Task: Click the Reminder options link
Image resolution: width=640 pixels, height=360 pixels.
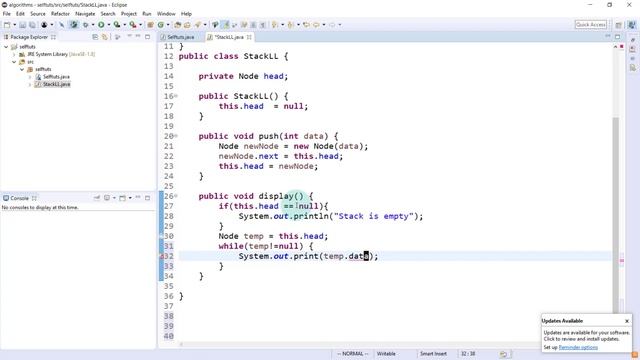Action: [x=578, y=347]
